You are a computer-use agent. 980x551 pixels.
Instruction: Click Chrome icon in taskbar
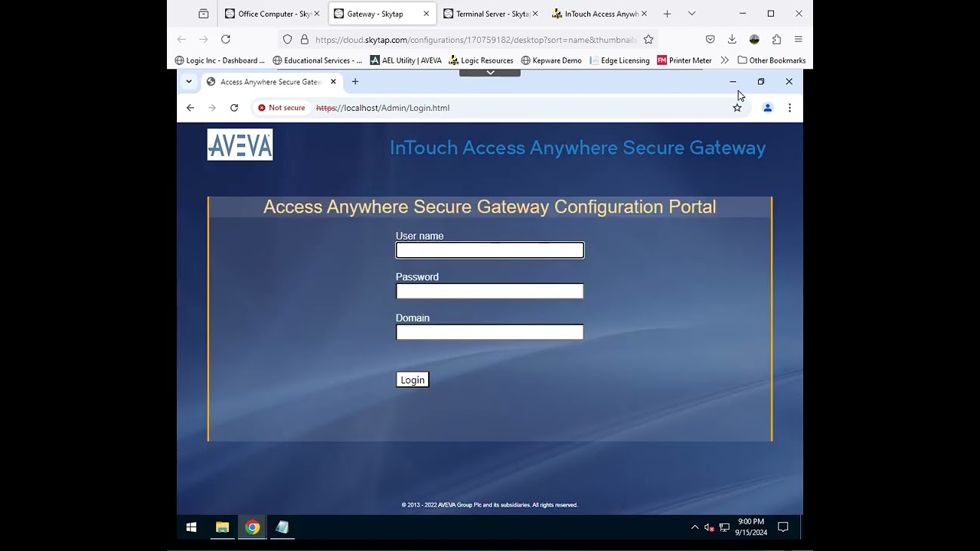(x=253, y=527)
